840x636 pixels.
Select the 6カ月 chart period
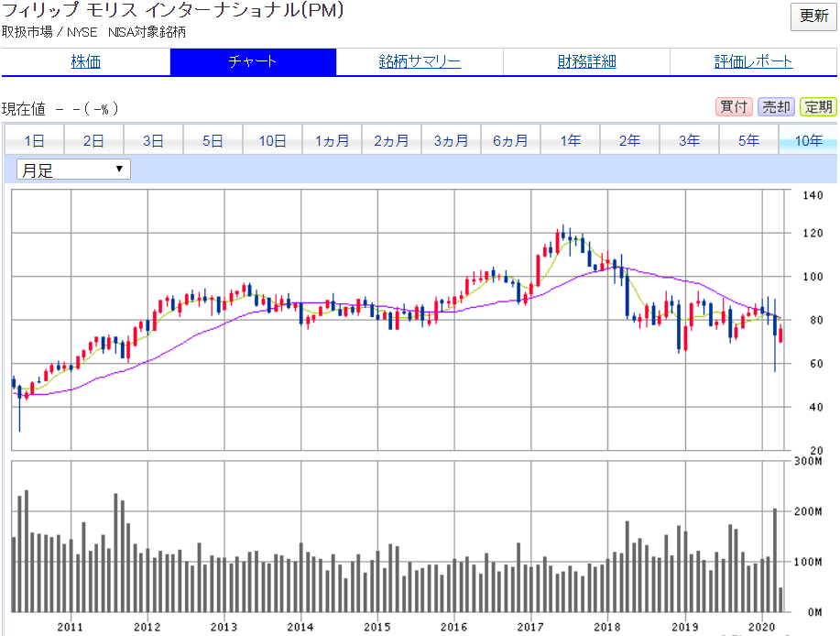coord(510,140)
